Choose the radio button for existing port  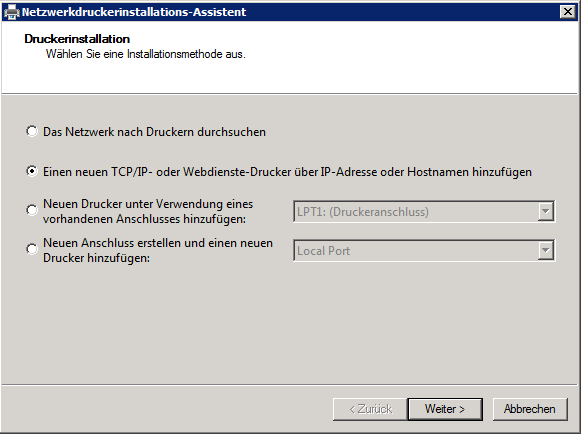click(32, 211)
